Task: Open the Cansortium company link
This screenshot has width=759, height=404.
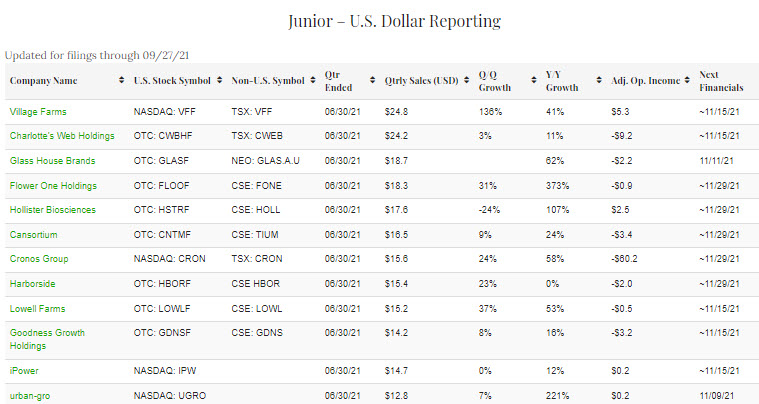Action: (x=34, y=234)
